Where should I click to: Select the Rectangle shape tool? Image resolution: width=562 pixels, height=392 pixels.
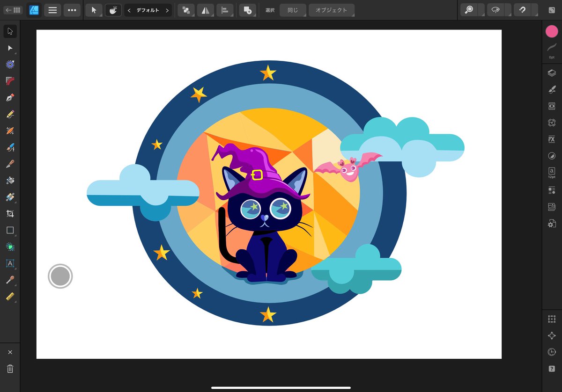[10, 230]
